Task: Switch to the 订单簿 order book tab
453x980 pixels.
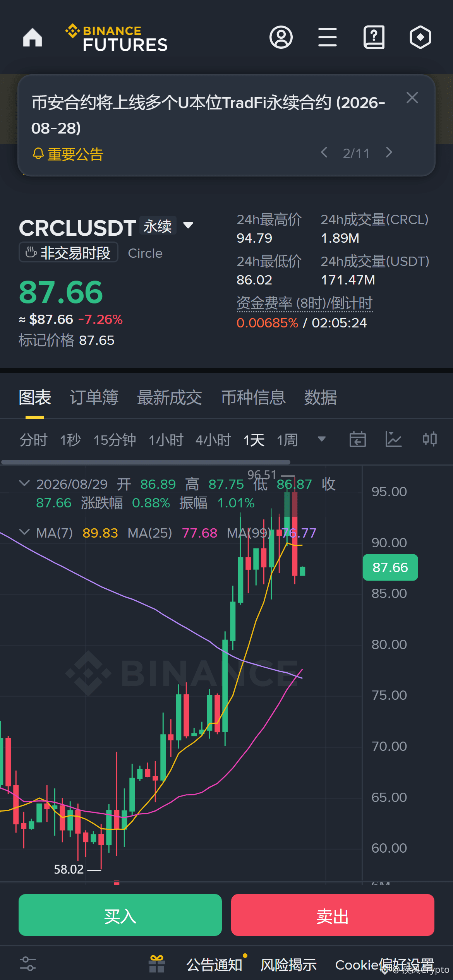Action: point(94,397)
